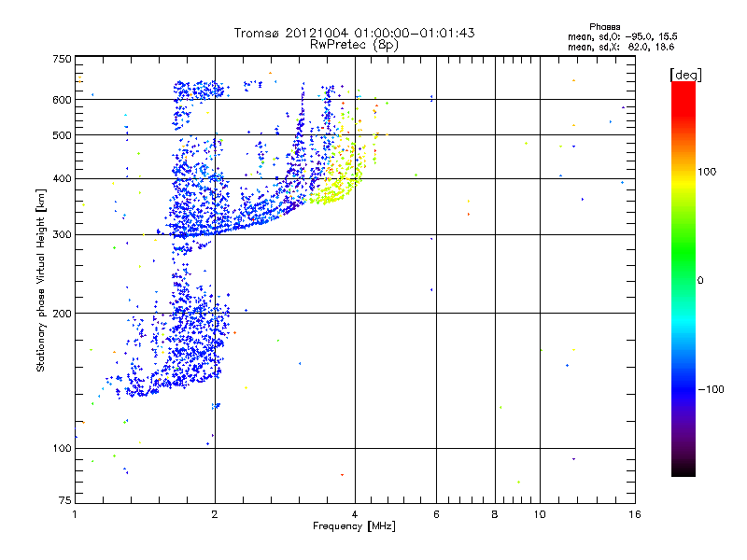Click the "[deg]" colorbar unit label
This screenshot has width=747, height=560.
(x=685, y=75)
